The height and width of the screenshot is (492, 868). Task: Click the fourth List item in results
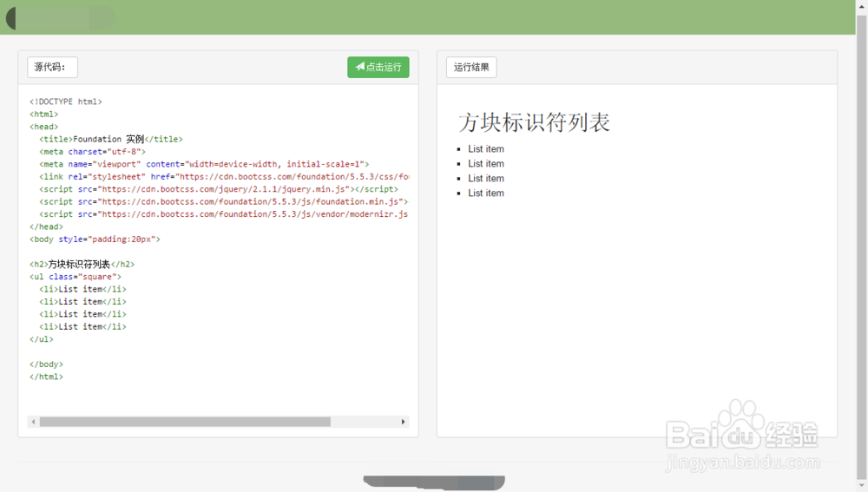tap(486, 194)
